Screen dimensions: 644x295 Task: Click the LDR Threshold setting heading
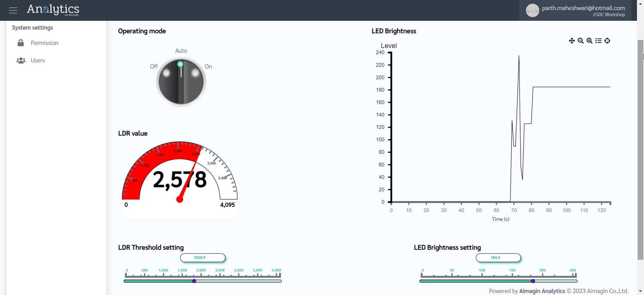coord(151,247)
